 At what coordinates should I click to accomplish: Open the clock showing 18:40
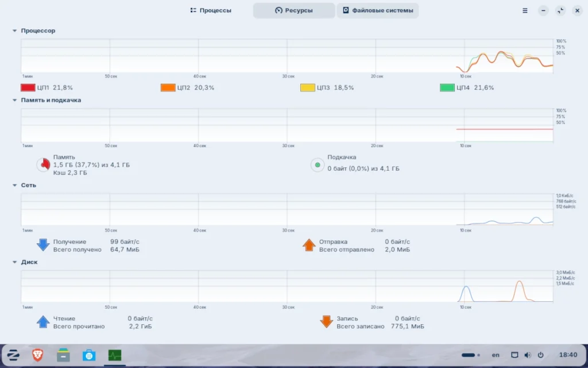pos(568,355)
